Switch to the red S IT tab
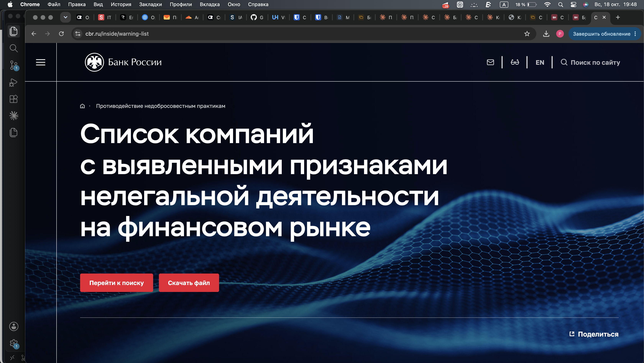The width and height of the screenshot is (644, 363). 105,17
